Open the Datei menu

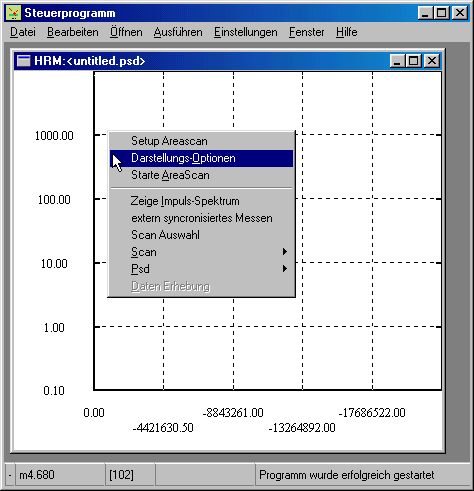coord(23,32)
